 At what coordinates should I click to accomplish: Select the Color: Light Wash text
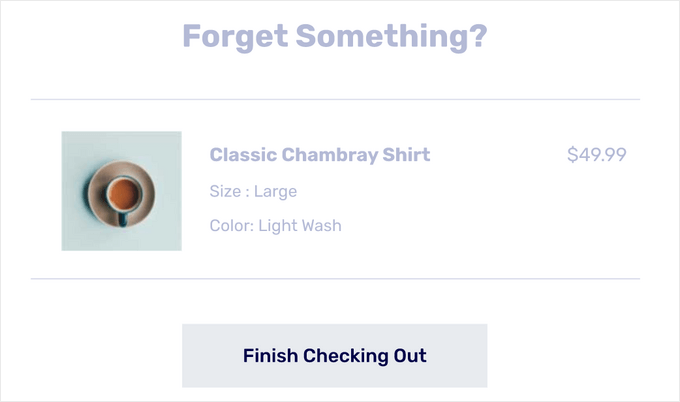click(x=275, y=225)
